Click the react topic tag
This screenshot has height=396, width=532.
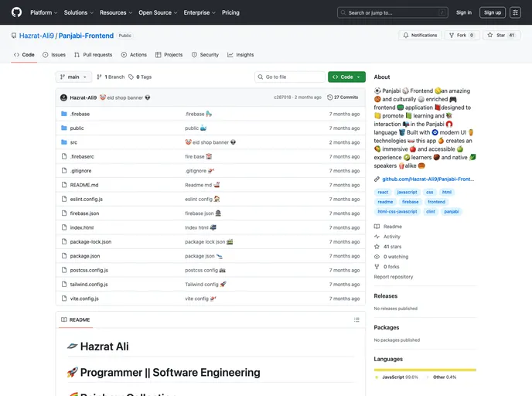coord(383,193)
